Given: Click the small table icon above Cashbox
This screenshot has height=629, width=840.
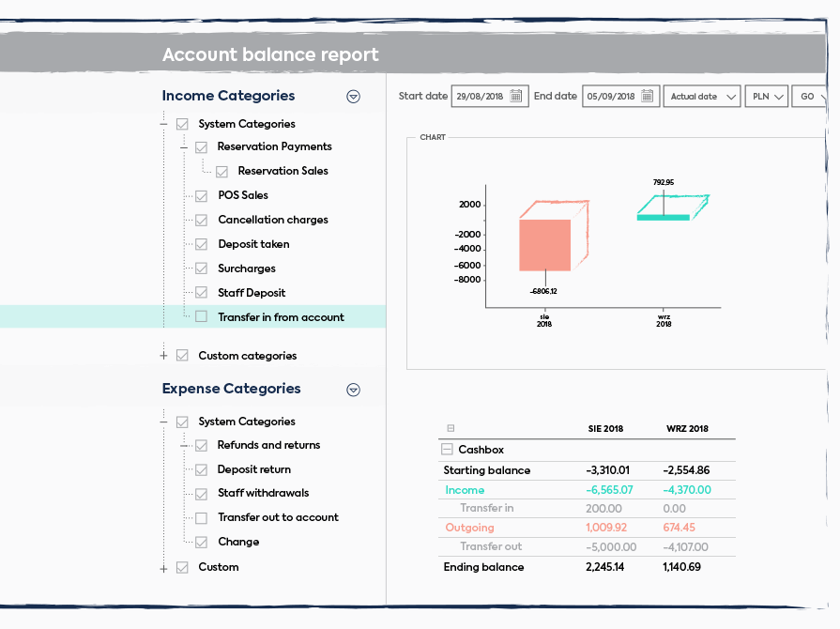Looking at the screenshot, I should click(x=451, y=428).
